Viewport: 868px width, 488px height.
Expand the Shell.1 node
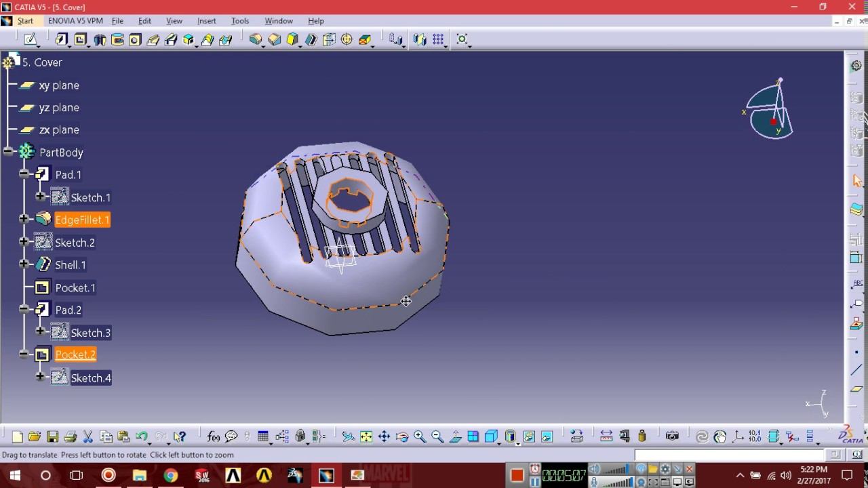[x=24, y=264]
